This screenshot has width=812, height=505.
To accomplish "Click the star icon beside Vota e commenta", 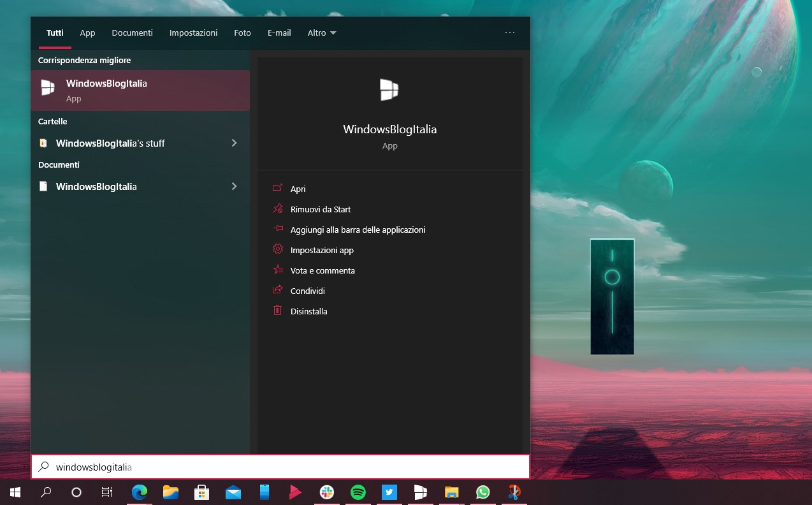I will coord(277,270).
